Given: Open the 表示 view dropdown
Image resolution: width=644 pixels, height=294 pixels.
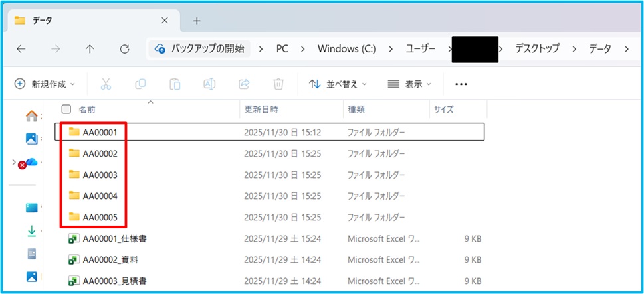Looking at the screenshot, I should 409,84.
